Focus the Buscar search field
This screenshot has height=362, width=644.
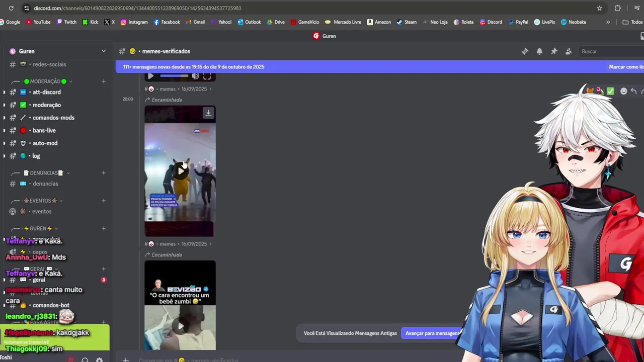pos(611,51)
